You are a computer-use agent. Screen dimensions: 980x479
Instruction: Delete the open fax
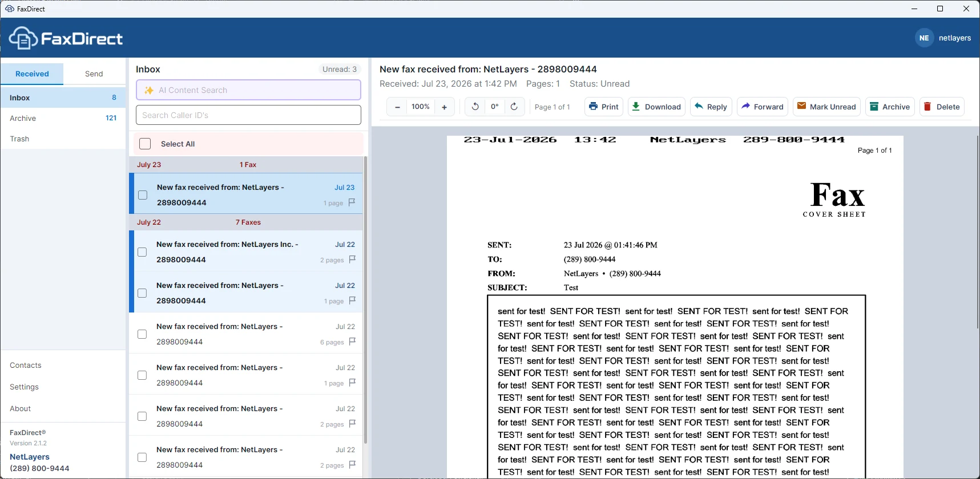pyautogui.click(x=942, y=107)
